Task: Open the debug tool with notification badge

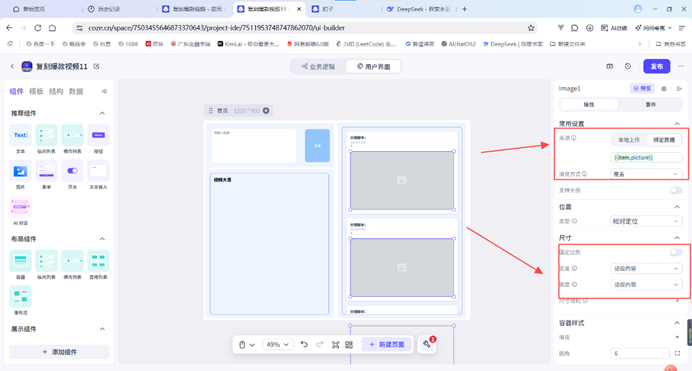Action: click(427, 344)
